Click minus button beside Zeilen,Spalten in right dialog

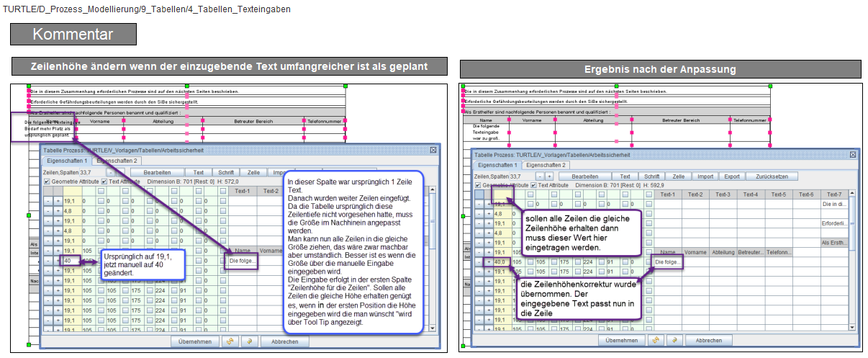(x=540, y=176)
